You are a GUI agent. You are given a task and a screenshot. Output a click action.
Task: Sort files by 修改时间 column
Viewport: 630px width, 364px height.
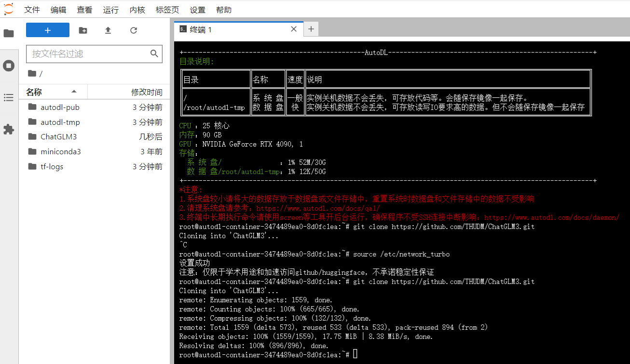click(128, 92)
